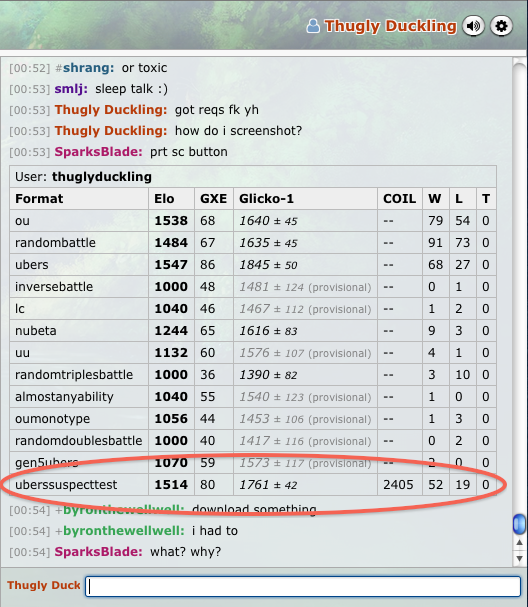Open the settings gear button
This screenshot has height=607, width=528.
click(502, 26)
